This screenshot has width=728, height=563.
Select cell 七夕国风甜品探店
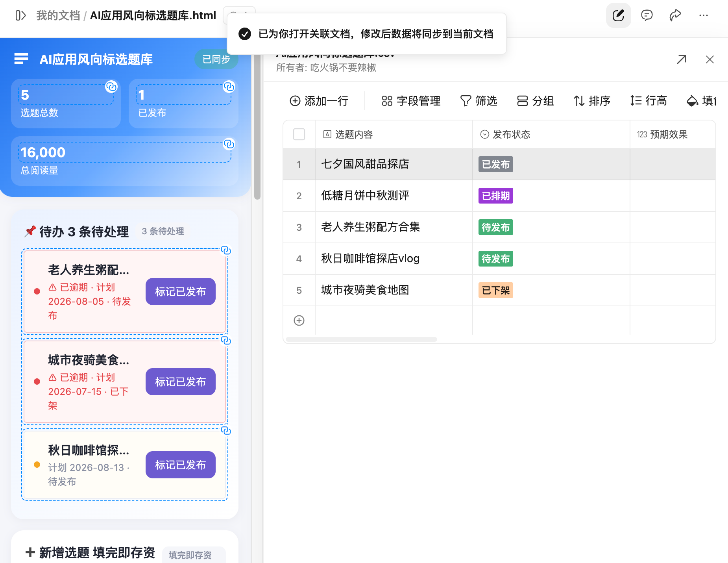coord(394,164)
